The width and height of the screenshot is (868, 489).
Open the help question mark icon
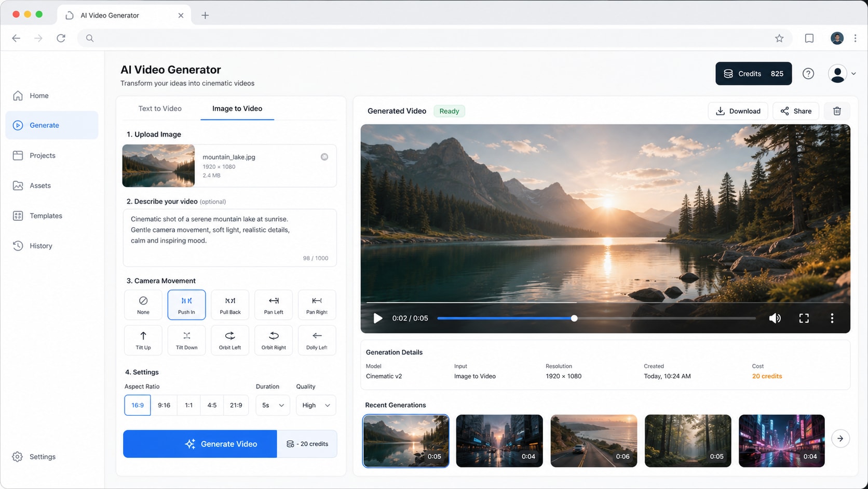pos(808,74)
